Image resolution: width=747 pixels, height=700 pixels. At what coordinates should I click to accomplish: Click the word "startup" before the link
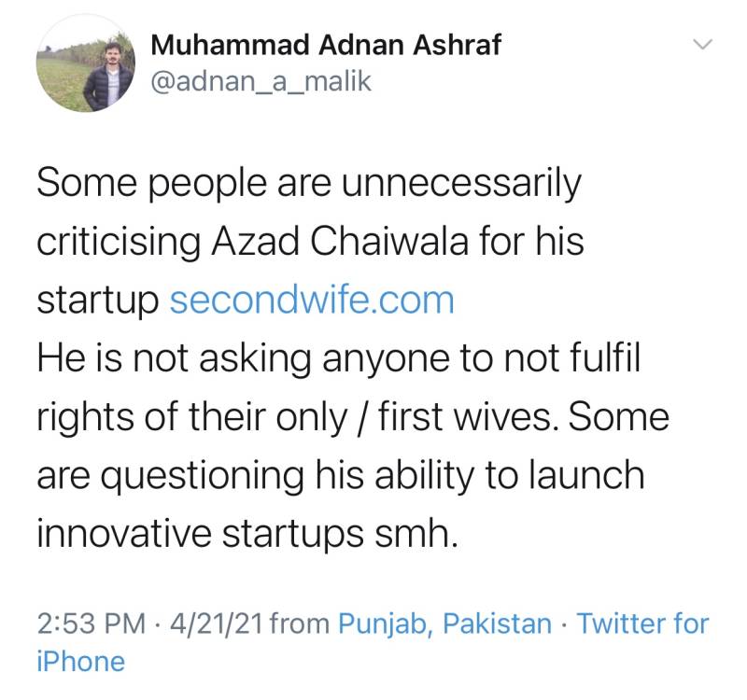(x=98, y=302)
